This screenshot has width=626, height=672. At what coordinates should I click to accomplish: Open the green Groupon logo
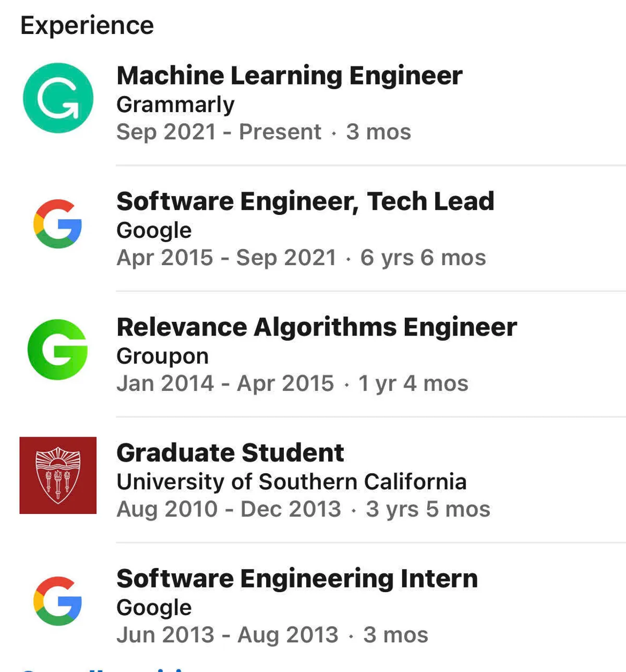[58, 350]
